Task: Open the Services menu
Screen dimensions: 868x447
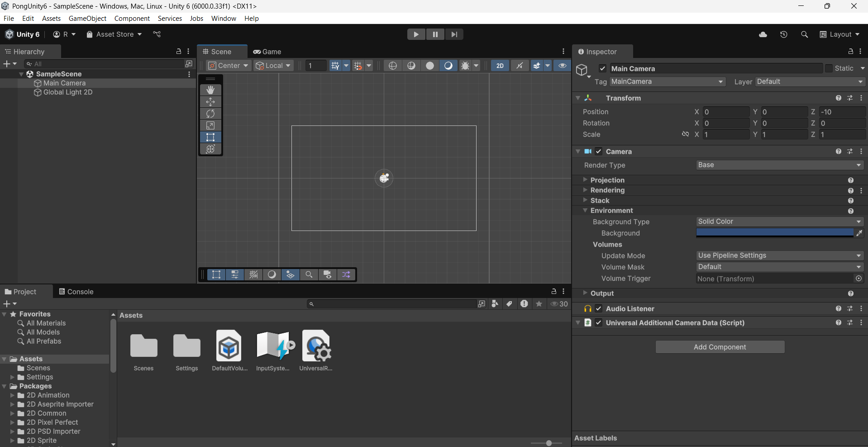Action: pyautogui.click(x=170, y=19)
